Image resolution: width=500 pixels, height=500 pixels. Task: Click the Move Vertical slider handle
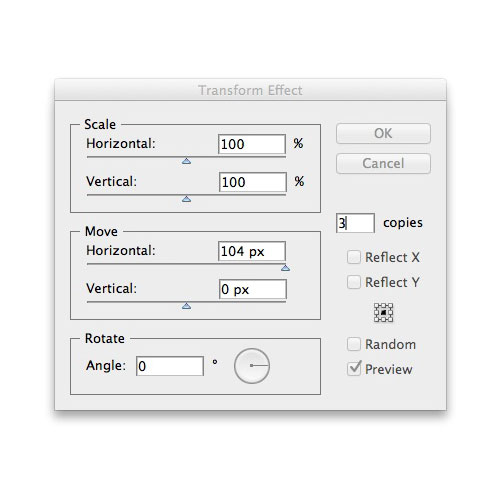186,306
